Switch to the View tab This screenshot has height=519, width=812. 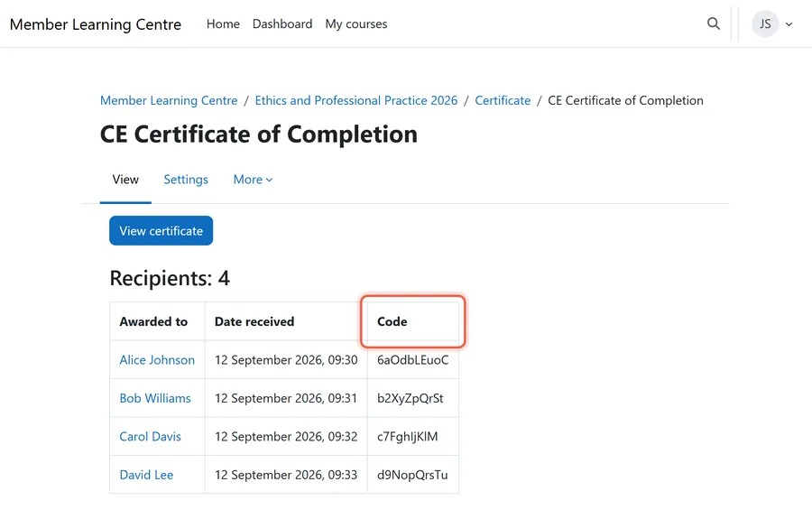[x=125, y=180]
